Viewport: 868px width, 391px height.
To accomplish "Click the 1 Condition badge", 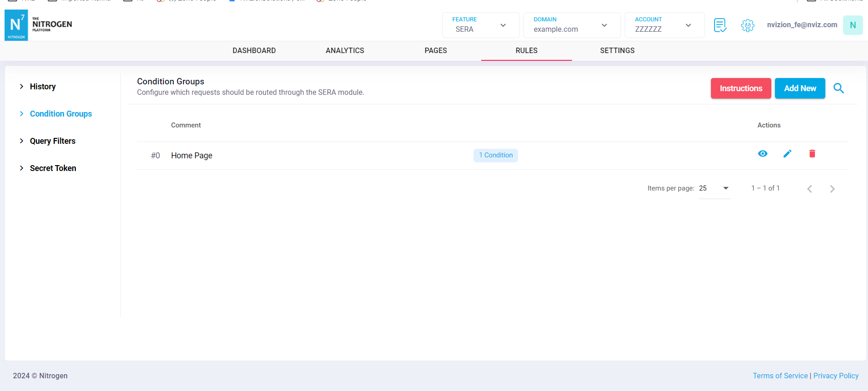I will point(495,155).
